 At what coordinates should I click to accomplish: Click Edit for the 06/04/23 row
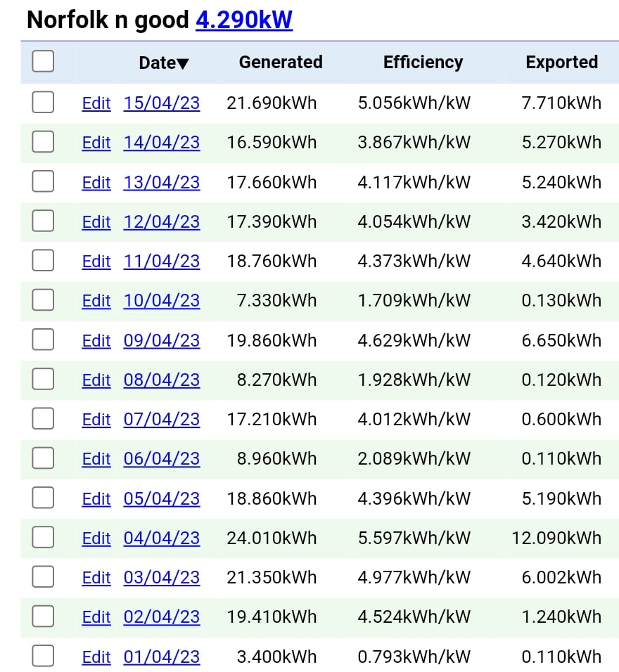96,458
